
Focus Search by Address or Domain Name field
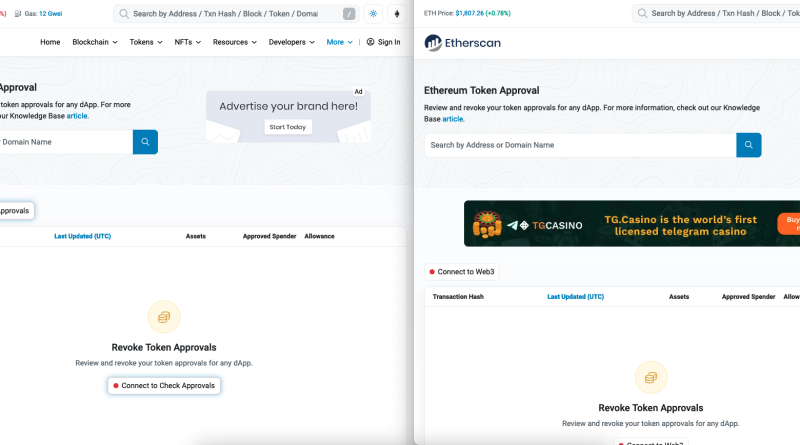[x=580, y=145]
